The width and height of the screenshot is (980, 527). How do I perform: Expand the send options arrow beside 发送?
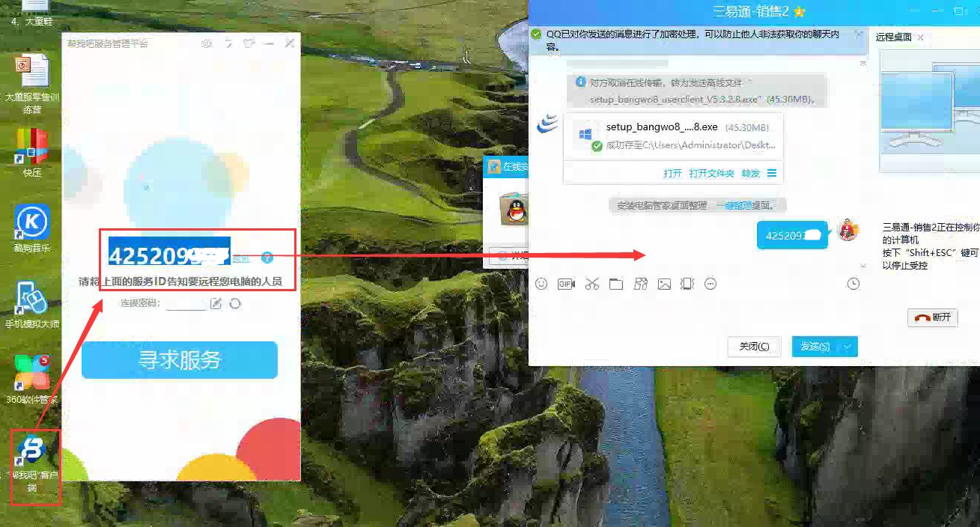pos(847,347)
